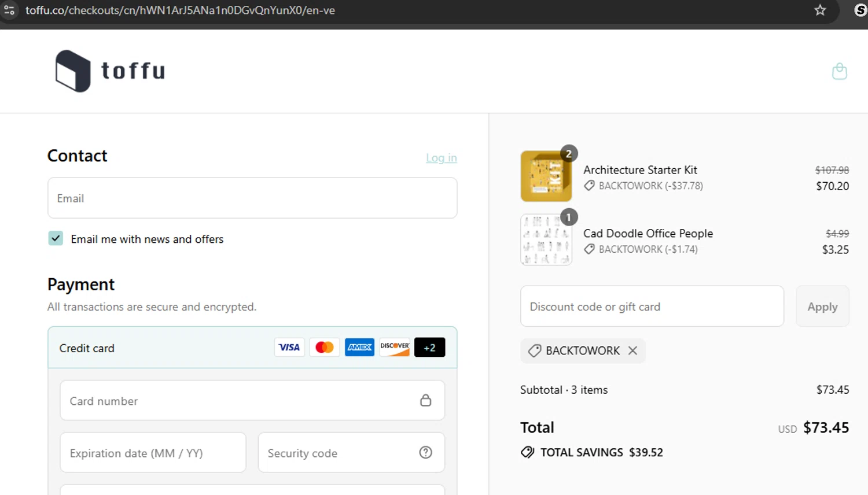Select the Credit card payment option
The height and width of the screenshot is (495, 868).
pos(252,348)
